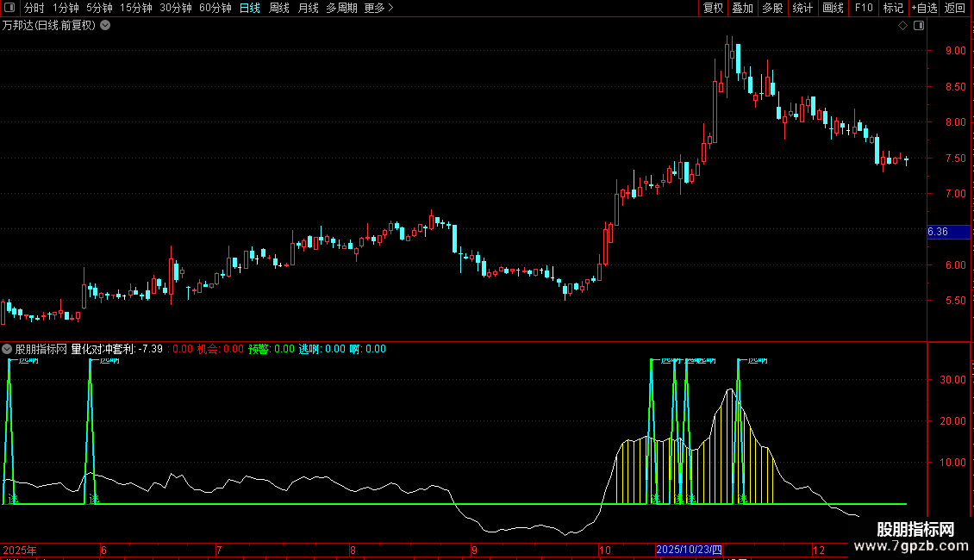Click the 逃啊: 0.00 value label
The height and width of the screenshot is (560, 974).
pos(322,349)
